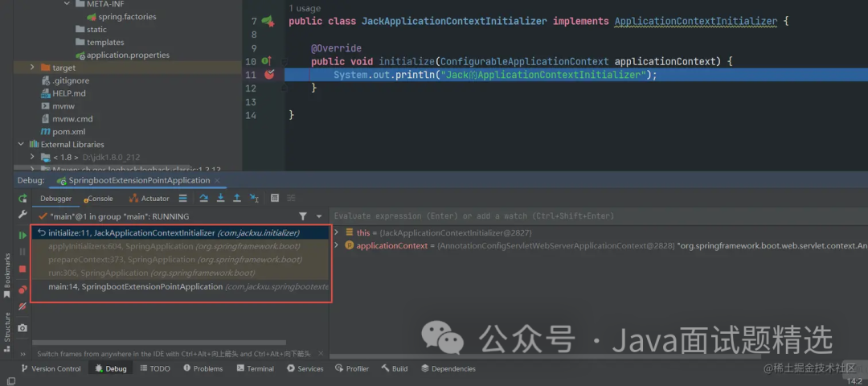Expand the 'this' variable node
The height and width of the screenshot is (386, 868).
[x=336, y=232]
